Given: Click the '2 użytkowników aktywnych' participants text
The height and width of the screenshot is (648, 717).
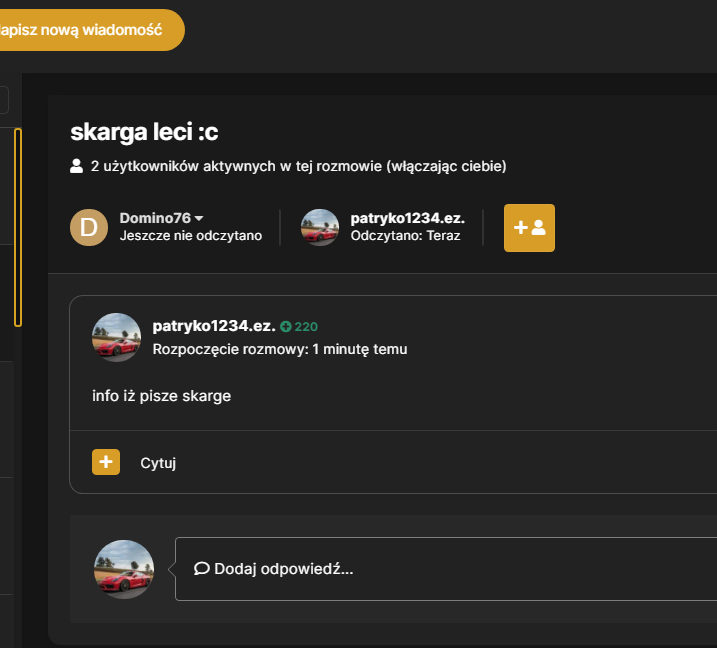Looking at the screenshot, I should (x=298, y=166).
